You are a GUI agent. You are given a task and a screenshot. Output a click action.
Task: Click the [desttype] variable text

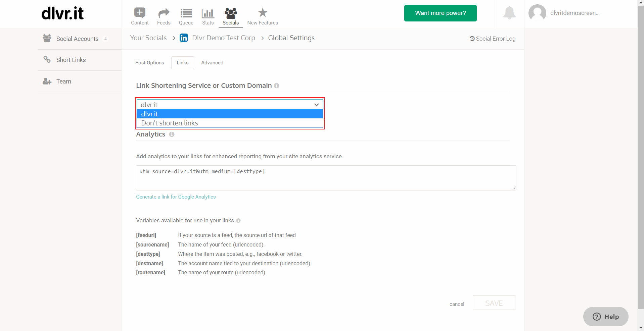(148, 254)
